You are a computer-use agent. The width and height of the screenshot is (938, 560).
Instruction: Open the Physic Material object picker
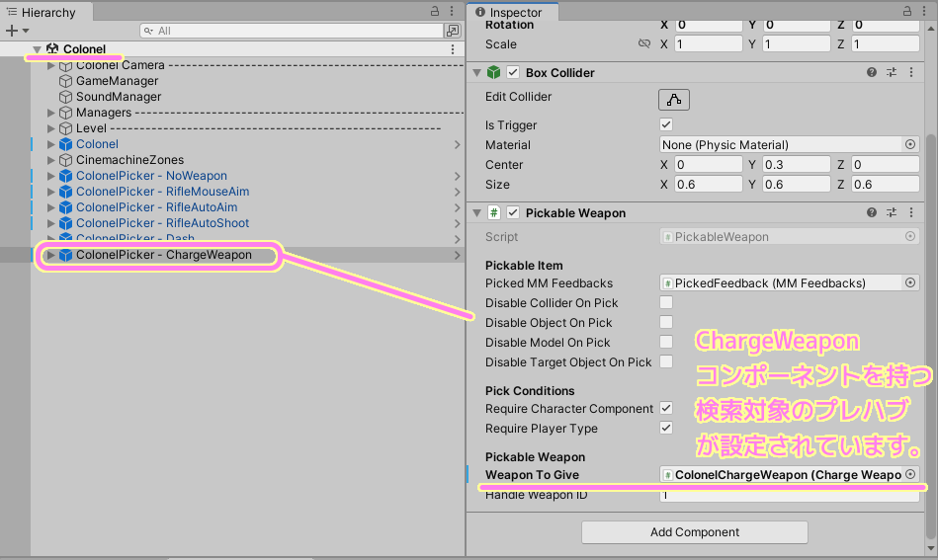click(910, 144)
